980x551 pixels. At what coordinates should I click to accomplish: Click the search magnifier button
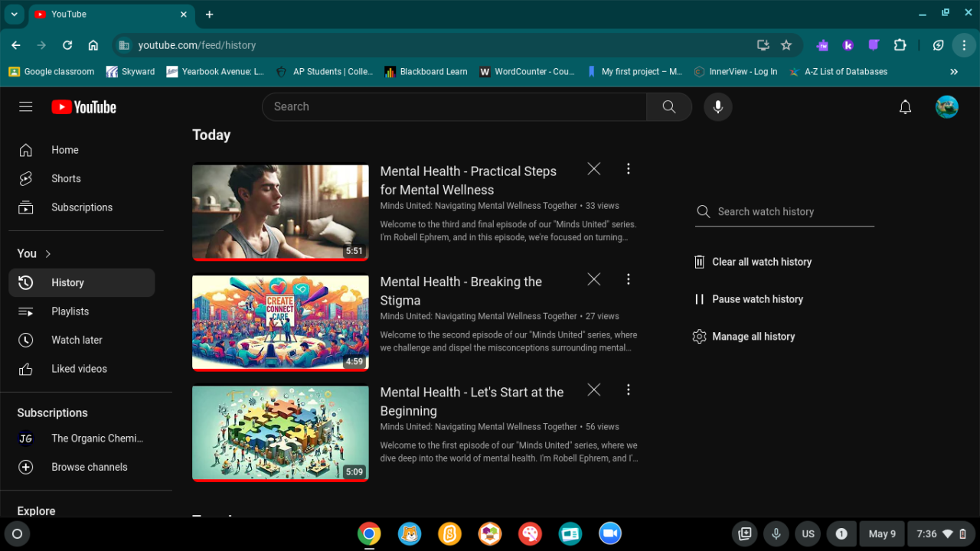click(668, 107)
